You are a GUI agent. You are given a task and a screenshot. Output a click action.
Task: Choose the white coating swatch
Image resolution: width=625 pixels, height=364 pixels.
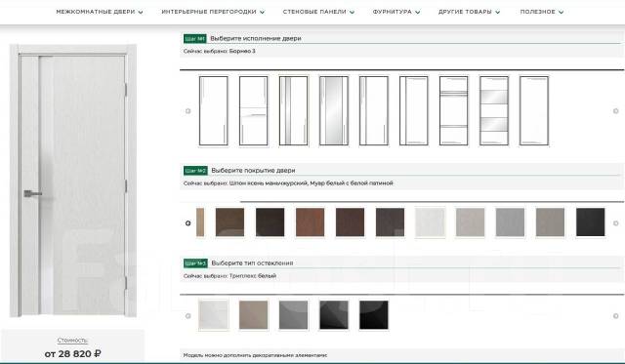click(x=430, y=222)
